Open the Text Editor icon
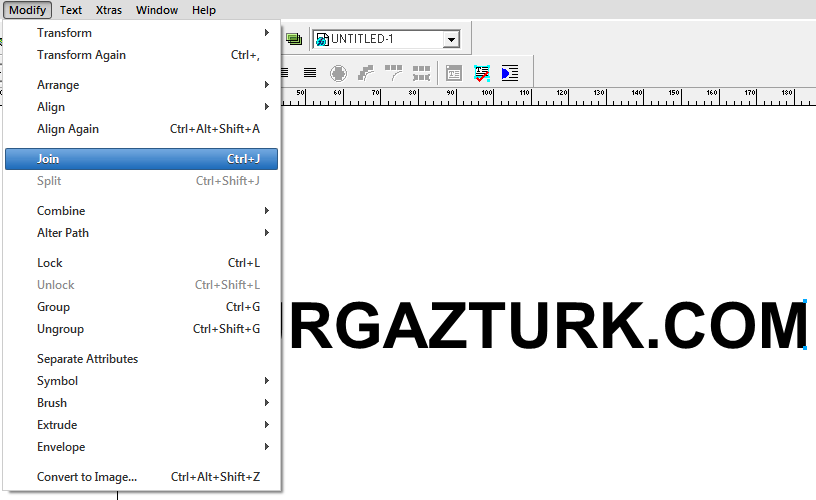This screenshot has width=816, height=500. 454,73
